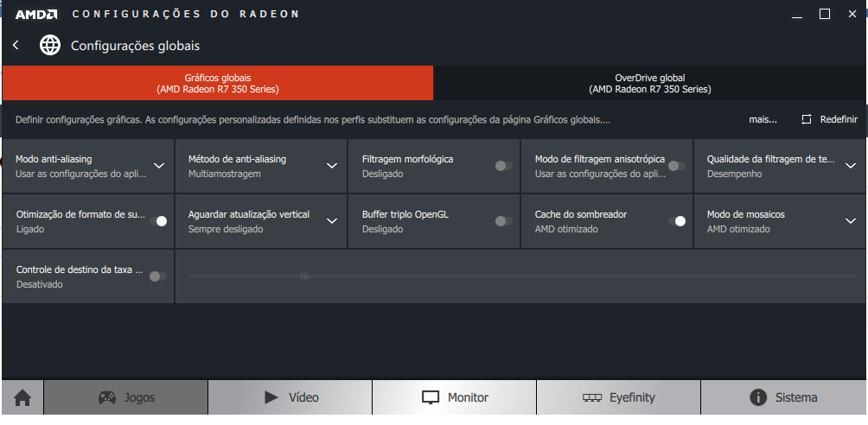Turn off Cache do sombreador switch
Screen dimensions: 868x425
(x=676, y=221)
